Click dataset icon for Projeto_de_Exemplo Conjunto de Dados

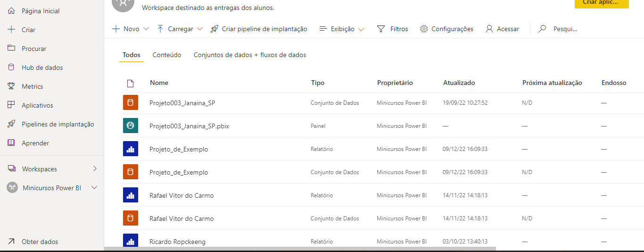[x=131, y=172]
